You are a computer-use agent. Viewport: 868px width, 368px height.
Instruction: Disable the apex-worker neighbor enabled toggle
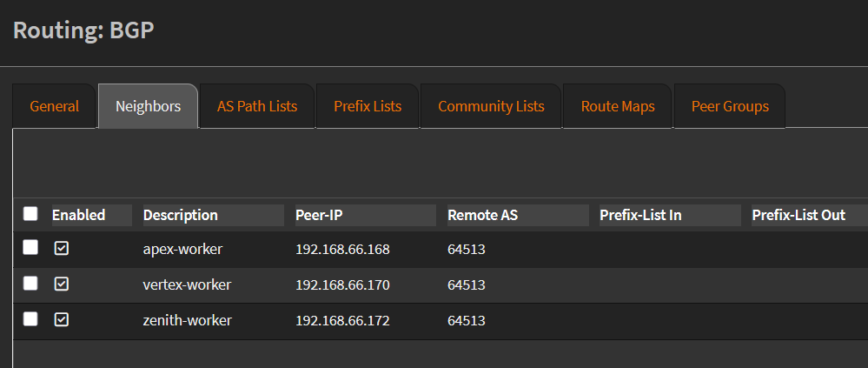coord(62,249)
